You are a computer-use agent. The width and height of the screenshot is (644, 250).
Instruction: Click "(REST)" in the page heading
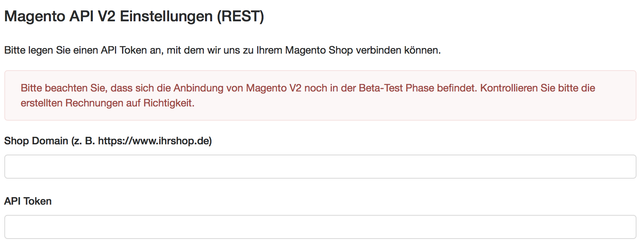[240, 17]
